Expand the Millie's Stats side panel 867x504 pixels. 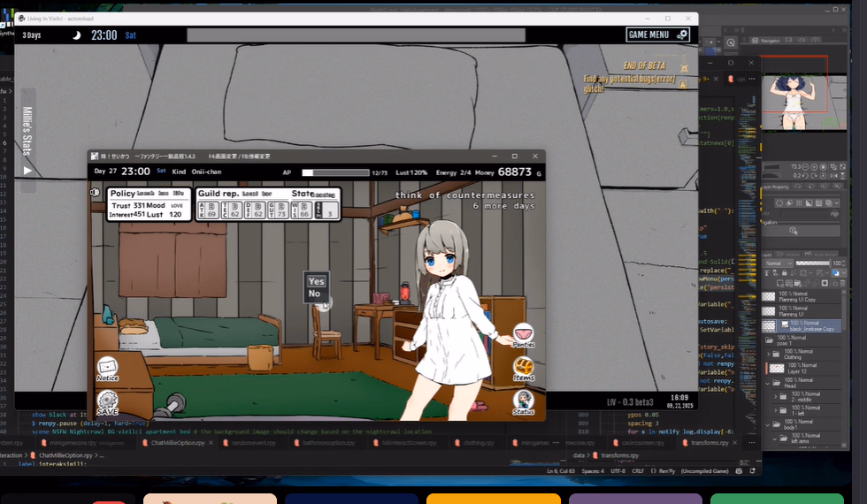point(27,170)
